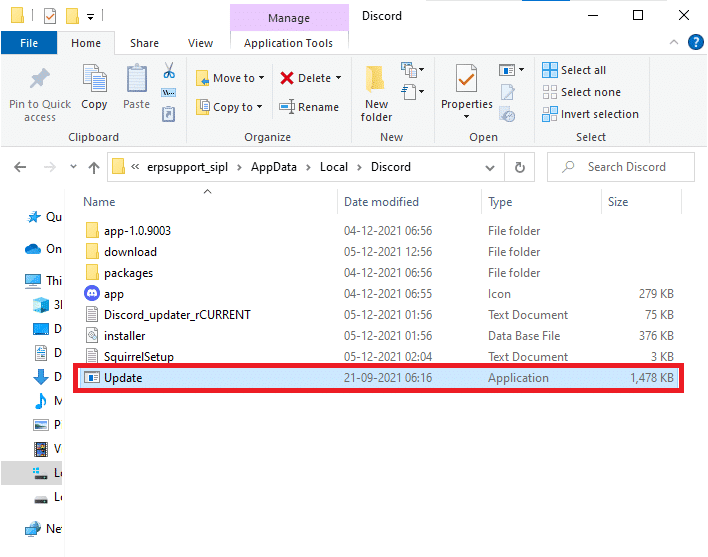
Task: Open the Copy to dropdown
Action: point(229,107)
